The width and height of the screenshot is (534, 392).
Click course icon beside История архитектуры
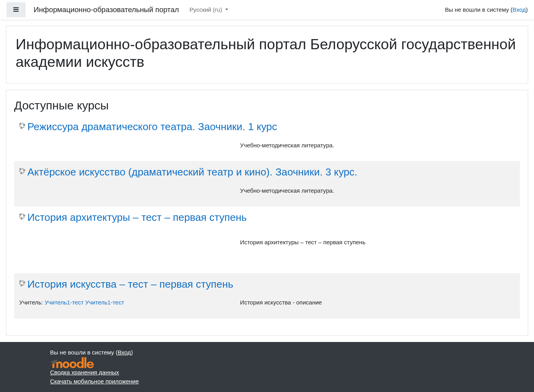22,217
